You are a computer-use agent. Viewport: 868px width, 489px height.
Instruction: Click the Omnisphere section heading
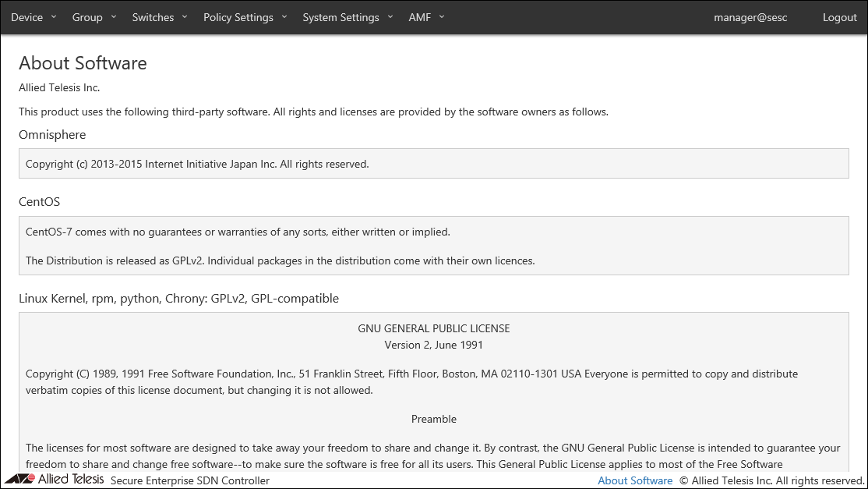52,135
